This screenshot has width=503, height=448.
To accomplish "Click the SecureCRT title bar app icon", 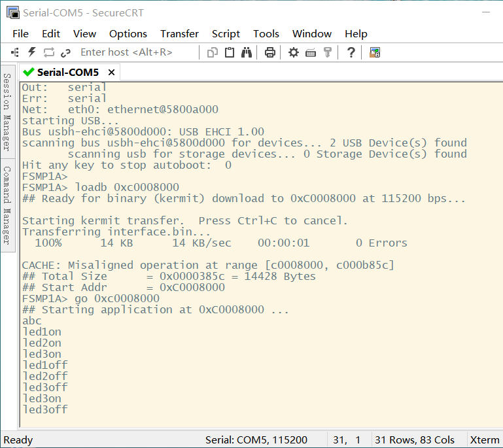I will click(13, 12).
